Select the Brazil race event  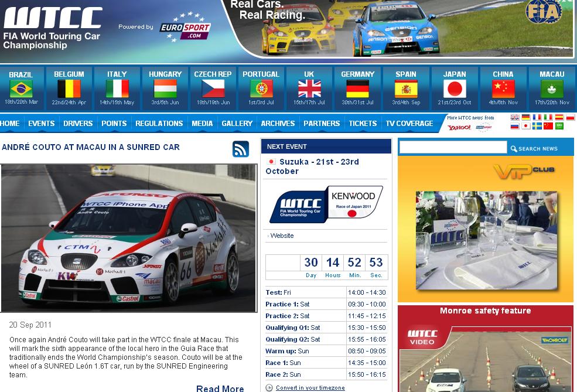21,88
